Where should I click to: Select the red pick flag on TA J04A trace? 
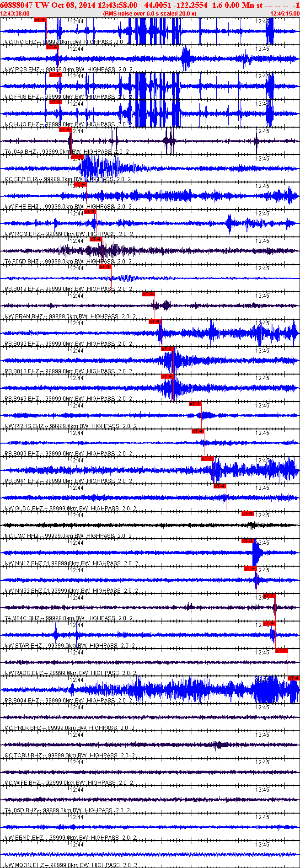click(65, 129)
